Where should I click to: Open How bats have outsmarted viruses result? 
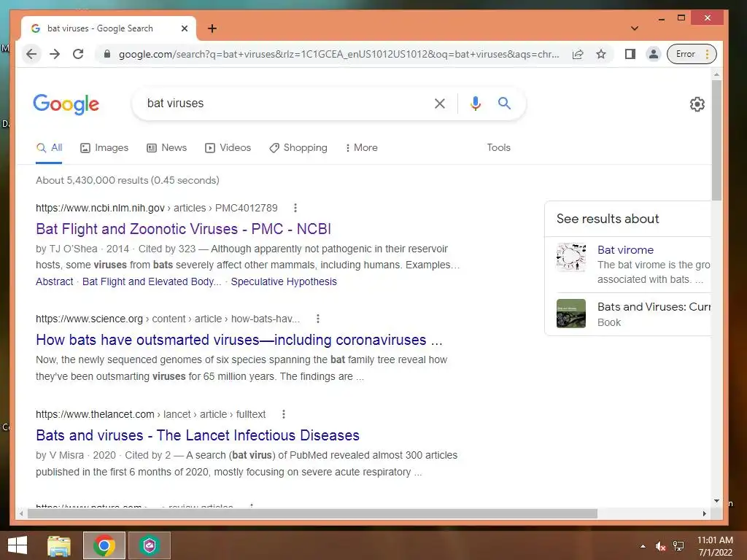239,340
